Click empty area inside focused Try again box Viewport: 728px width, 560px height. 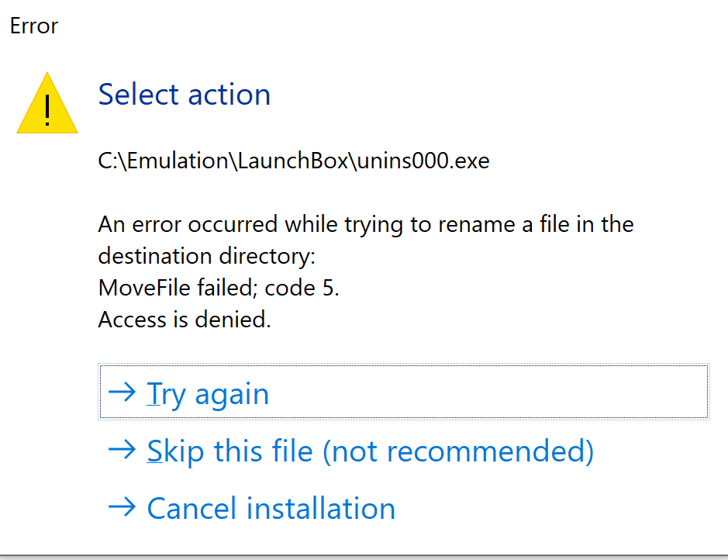click(x=488, y=392)
